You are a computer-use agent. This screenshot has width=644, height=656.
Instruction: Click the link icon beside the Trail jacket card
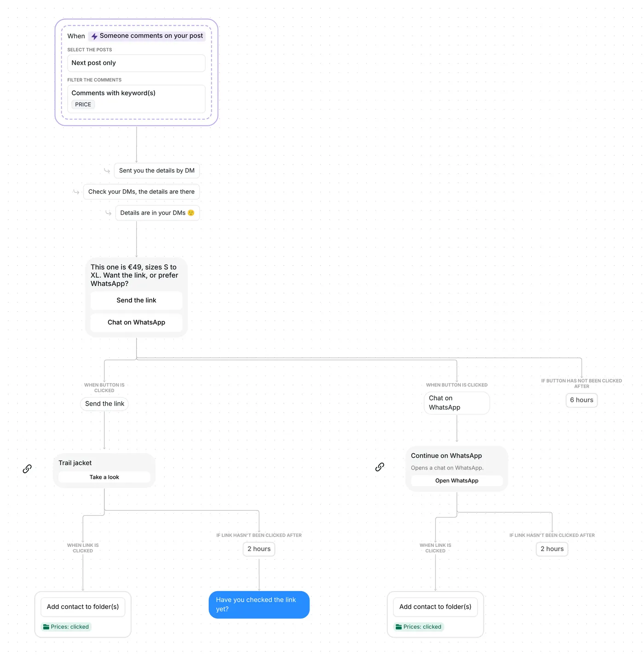point(27,469)
